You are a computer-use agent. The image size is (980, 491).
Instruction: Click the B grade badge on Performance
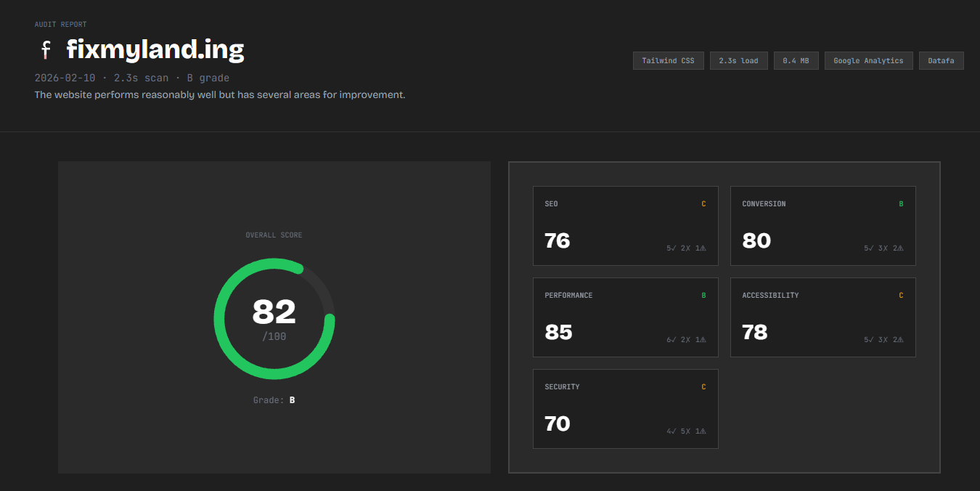[x=703, y=296]
